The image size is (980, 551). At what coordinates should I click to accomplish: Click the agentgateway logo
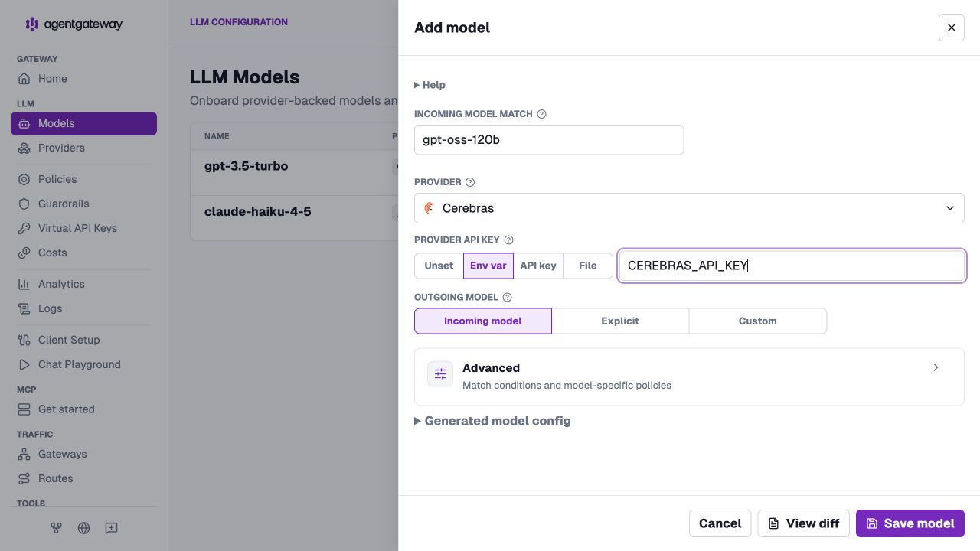tap(73, 24)
